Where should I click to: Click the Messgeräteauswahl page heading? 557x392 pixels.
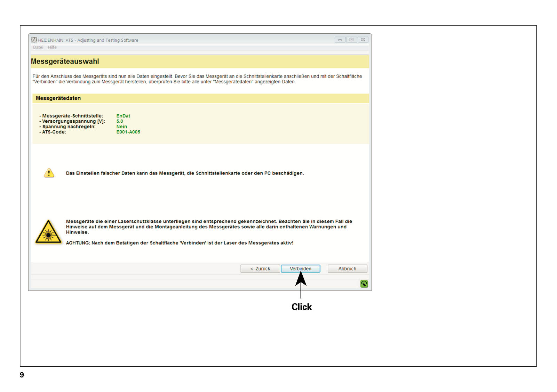tap(65, 62)
